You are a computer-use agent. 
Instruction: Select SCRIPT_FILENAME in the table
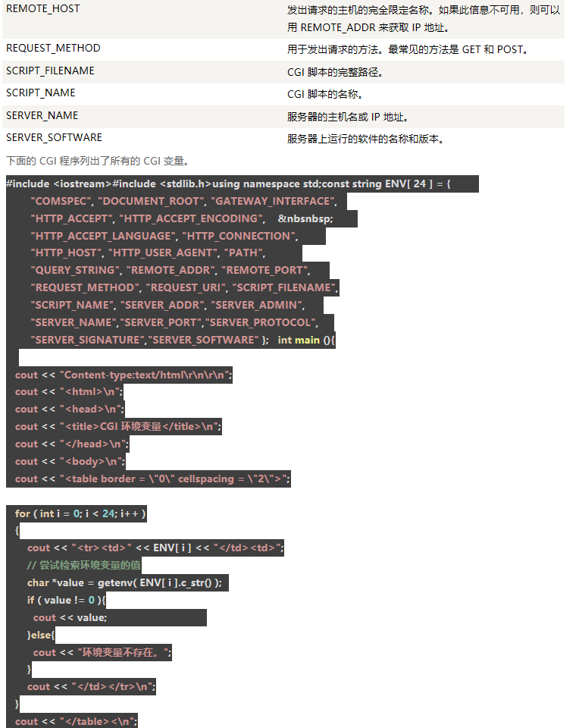click(50, 71)
